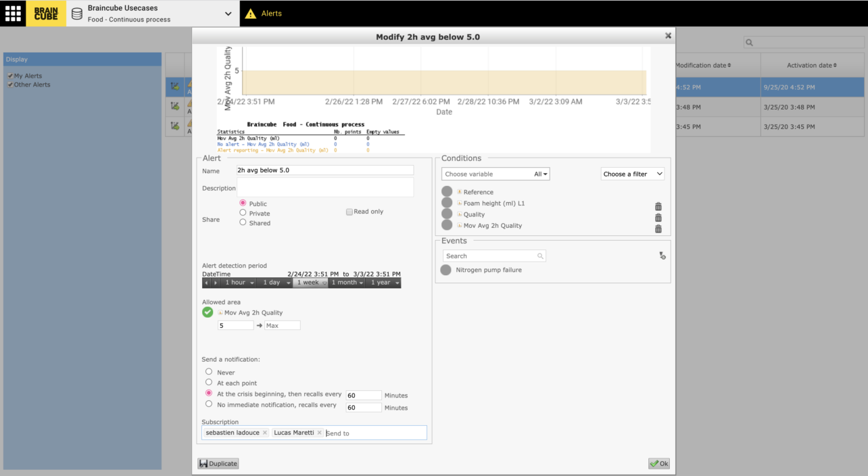Select the At each point notification option
Image resolution: width=868 pixels, height=476 pixels.
[x=209, y=382]
